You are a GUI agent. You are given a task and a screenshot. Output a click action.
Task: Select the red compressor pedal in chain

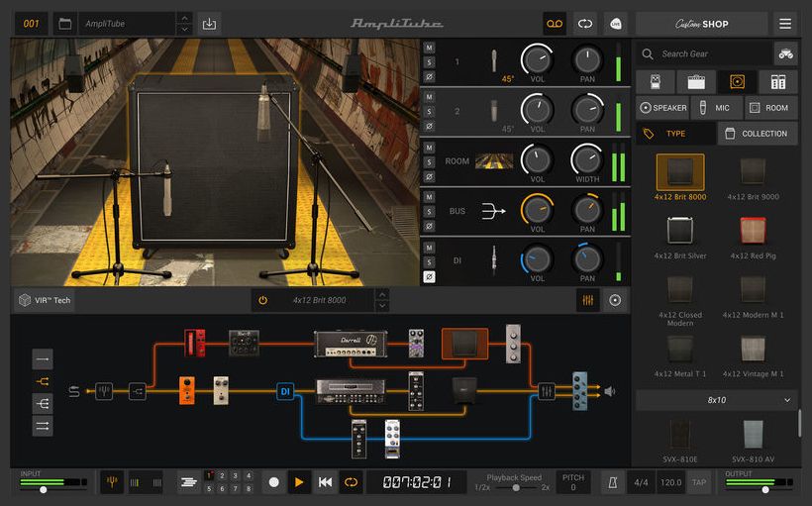click(x=195, y=343)
